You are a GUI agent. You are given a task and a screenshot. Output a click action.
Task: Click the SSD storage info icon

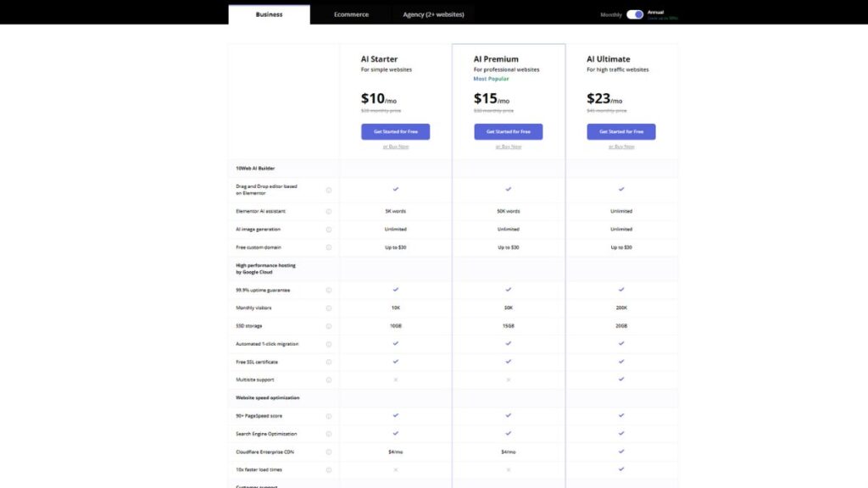click(x=329, y=325)
